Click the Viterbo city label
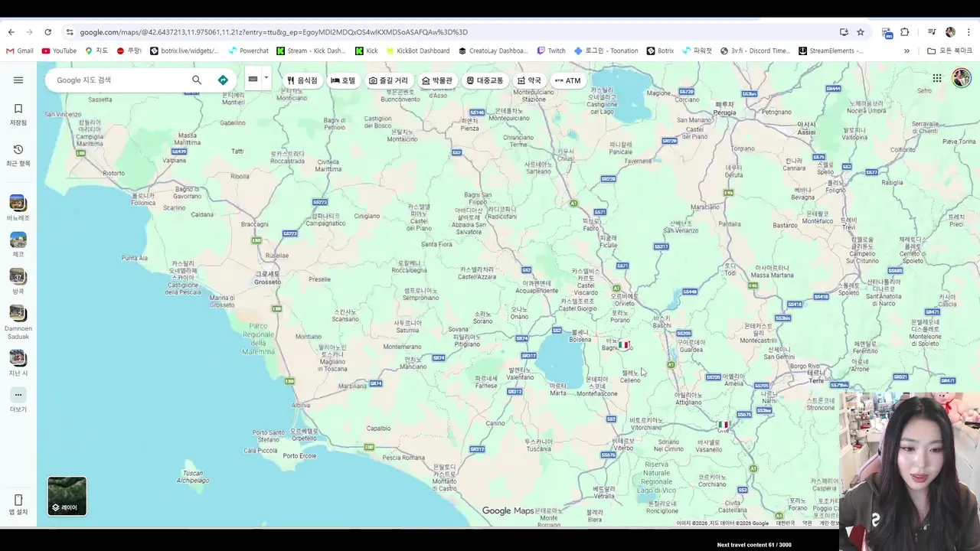 (x=623, y=445)
